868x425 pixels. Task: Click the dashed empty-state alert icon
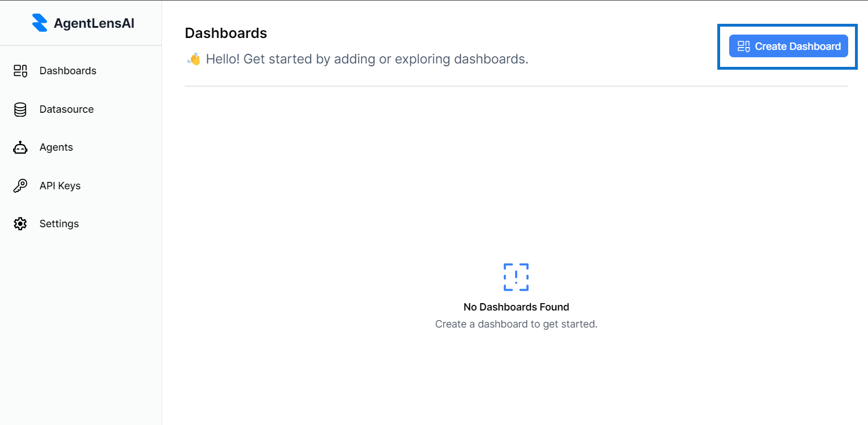516,277
